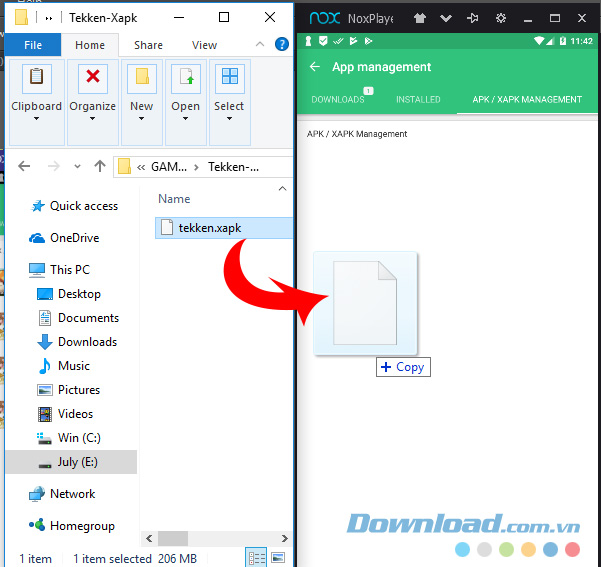Click the 11:42 clock in status bar
Image resolution: width=601 pixels, height=567 pixels.
(581, 41)
